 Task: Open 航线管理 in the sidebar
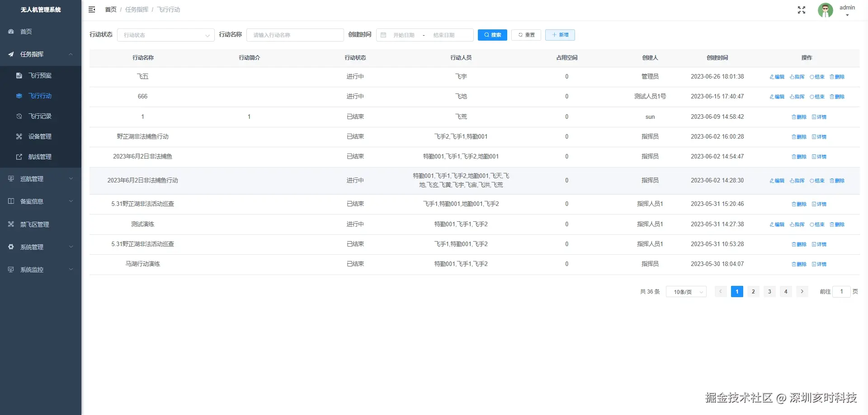click(x=40, y=157)
